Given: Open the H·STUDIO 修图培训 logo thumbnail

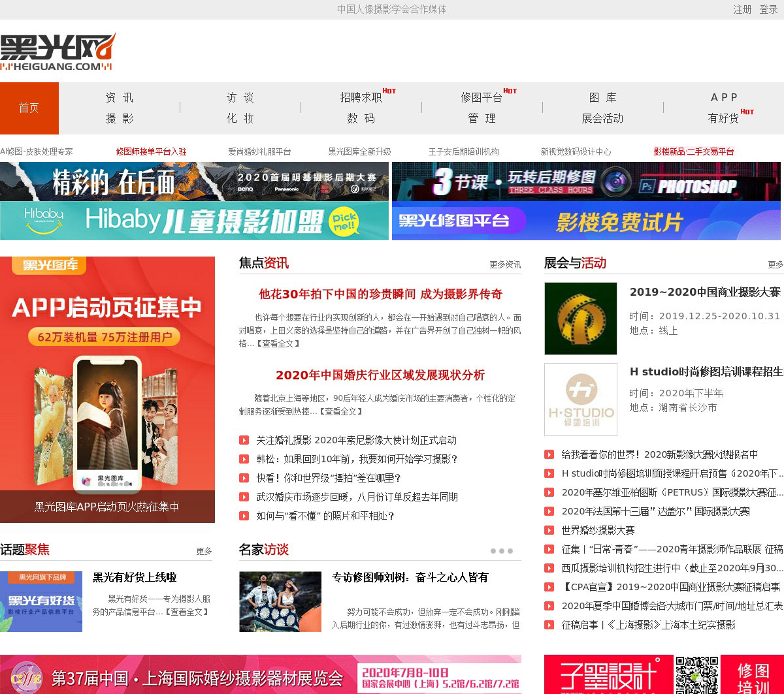Looking at the screenshot, I should click(x=581, y=400).
